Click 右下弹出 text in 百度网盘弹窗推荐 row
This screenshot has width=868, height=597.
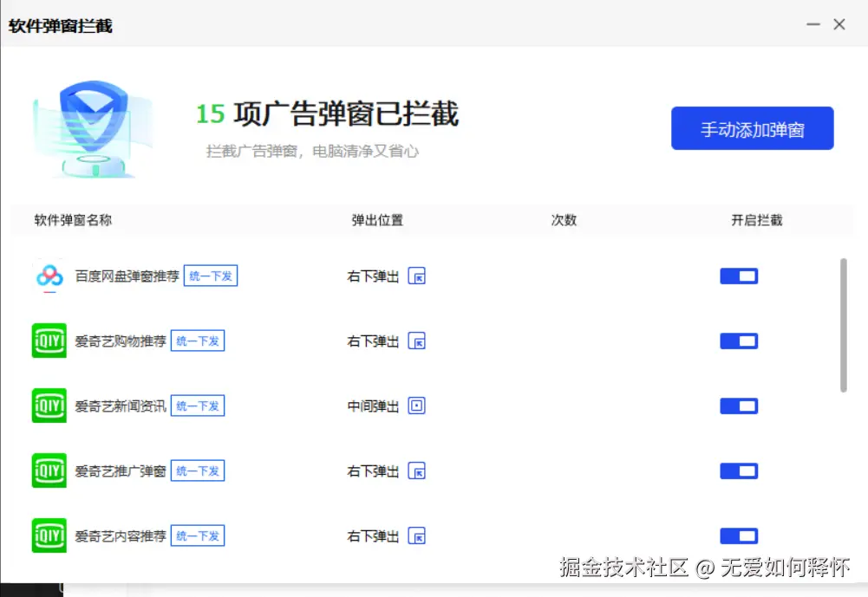click(373, 276)
